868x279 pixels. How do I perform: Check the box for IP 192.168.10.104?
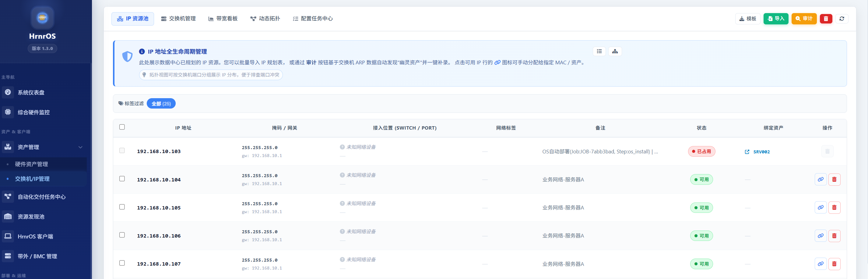click(x=122, y=179)
